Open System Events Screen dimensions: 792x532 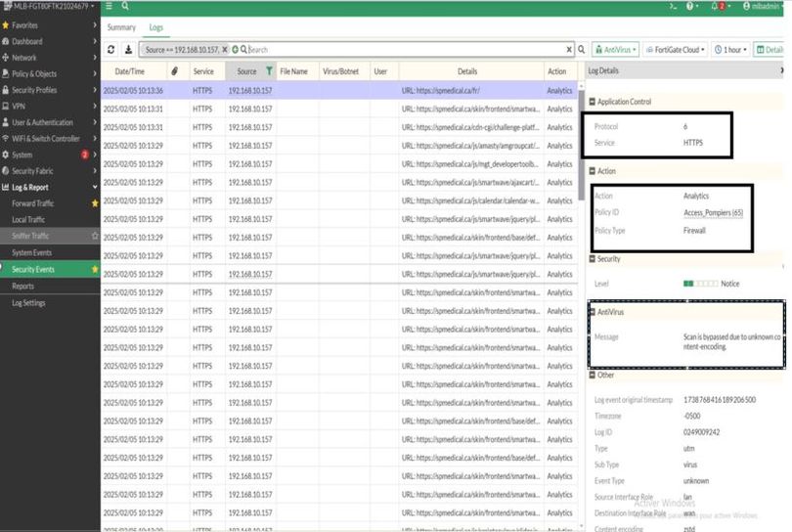32,252
